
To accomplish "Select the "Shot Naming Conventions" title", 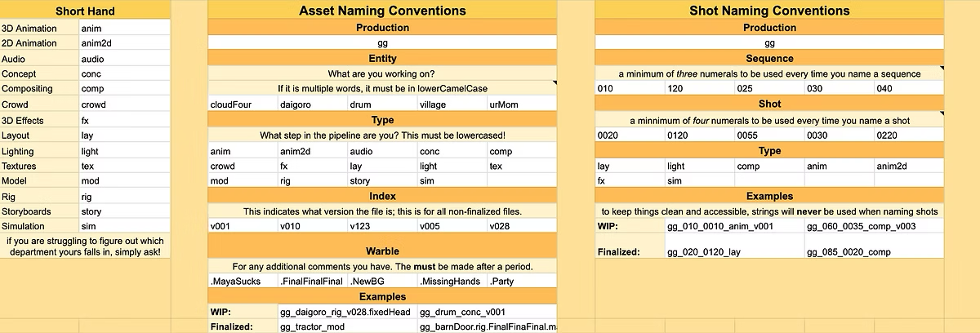I will (769, 11).
